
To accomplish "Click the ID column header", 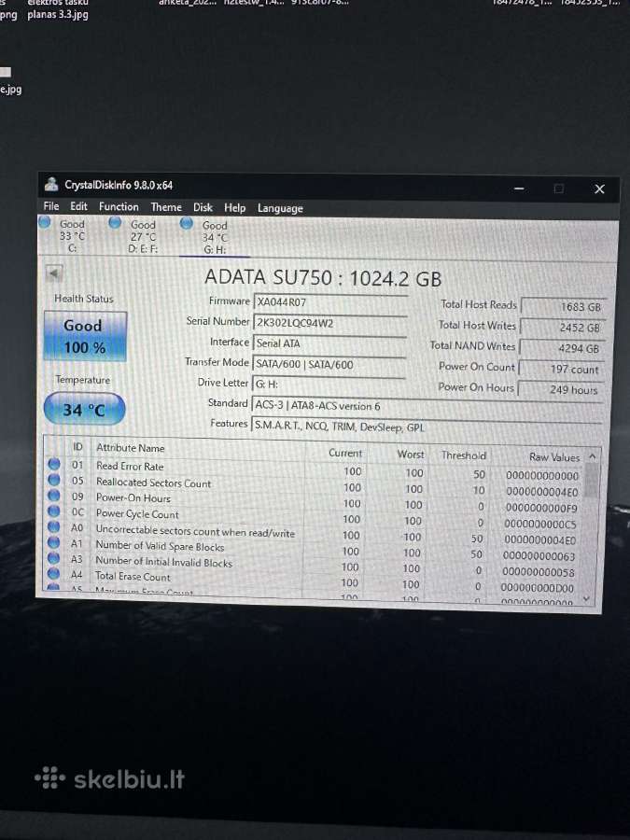I will pyautogui.click(x=77, y=446).
